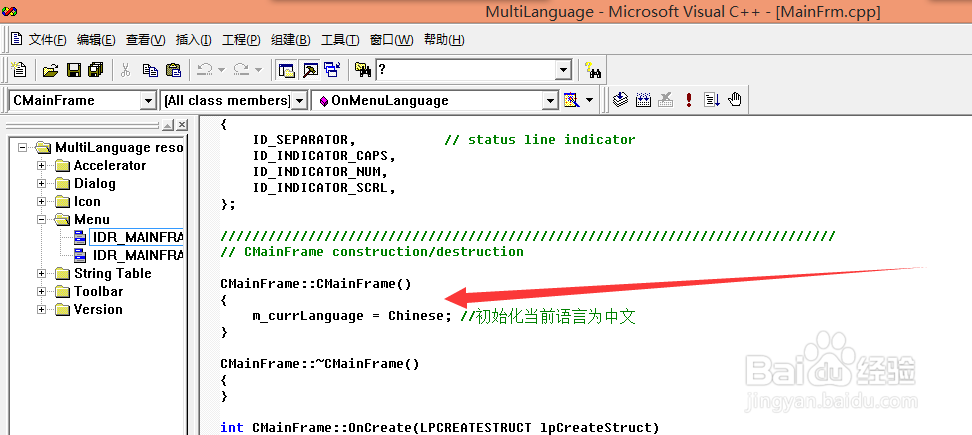Click the Search help binoculars icon
This screenshot has height=435, width=972.
(x=593, y=70)
